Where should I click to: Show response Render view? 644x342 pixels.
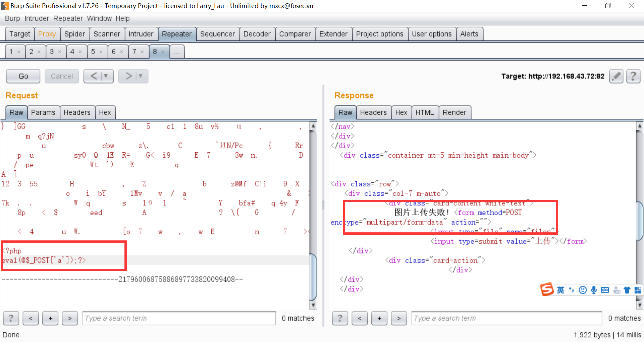coord(454,112)
